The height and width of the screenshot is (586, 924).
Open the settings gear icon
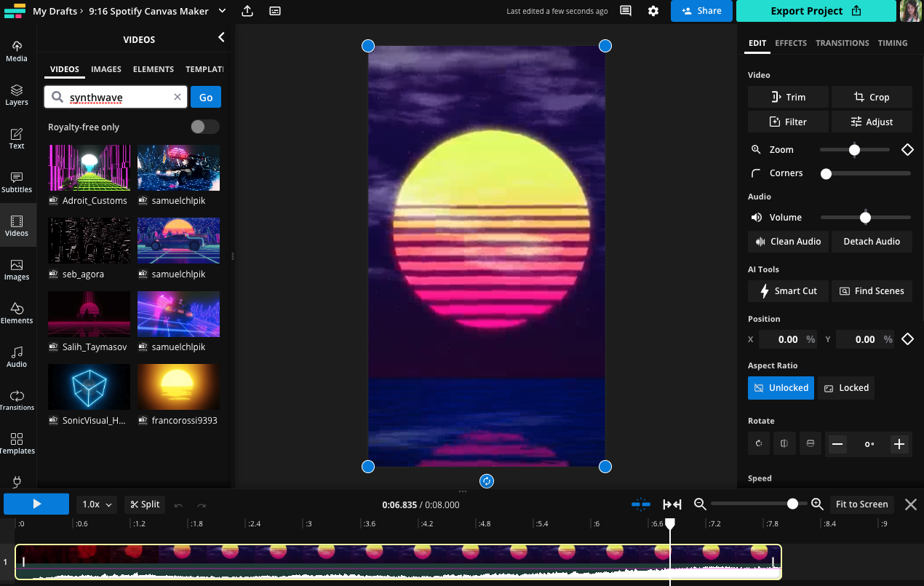tap(653, 11)
